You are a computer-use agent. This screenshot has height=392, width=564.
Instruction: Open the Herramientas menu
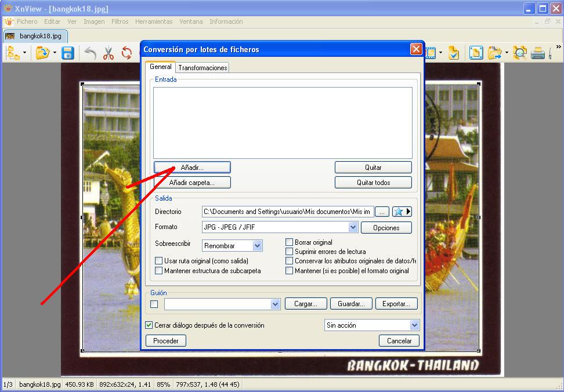point(154,21)
